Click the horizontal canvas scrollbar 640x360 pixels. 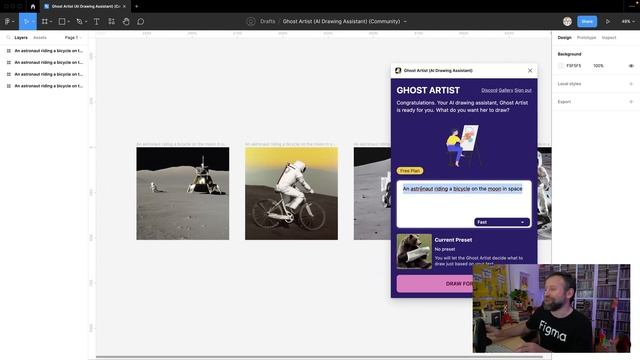[x=319, y=357]
